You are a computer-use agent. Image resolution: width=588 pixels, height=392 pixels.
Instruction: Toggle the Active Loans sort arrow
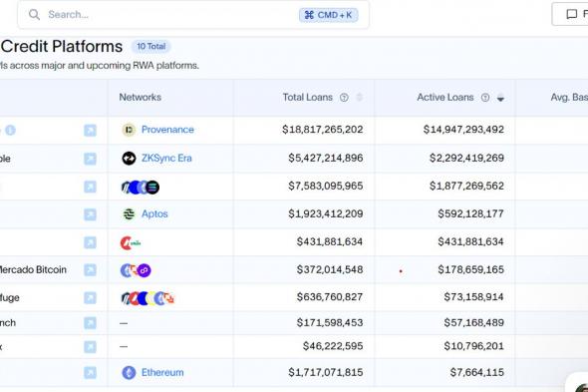(500, 98)
